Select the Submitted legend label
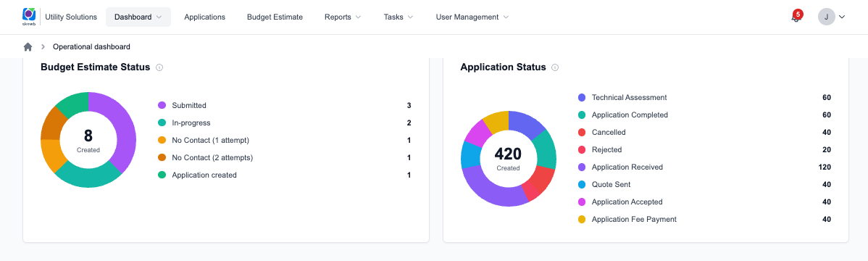This screenshot has height=261, width=868. pos(189,105)
